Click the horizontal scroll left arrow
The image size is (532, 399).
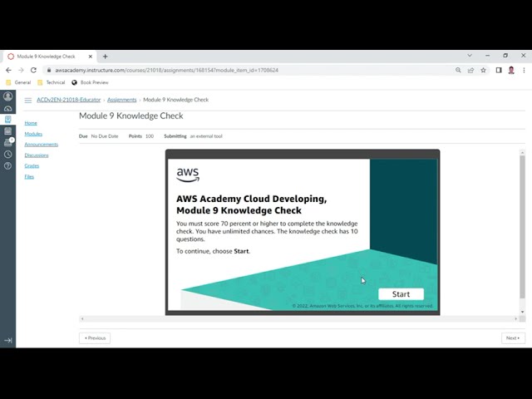point(82,319)
